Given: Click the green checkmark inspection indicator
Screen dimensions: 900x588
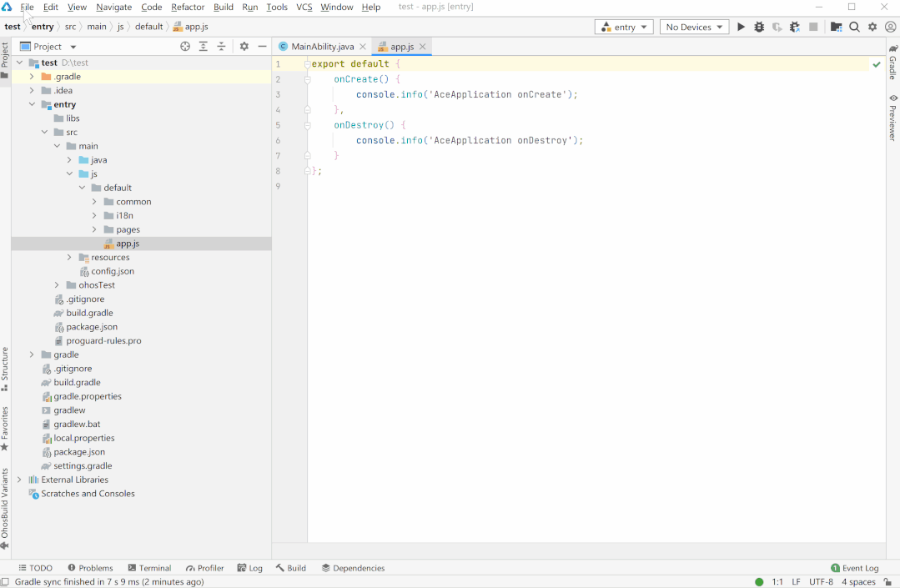Looking at the screenshot, I should pos(877,64).
